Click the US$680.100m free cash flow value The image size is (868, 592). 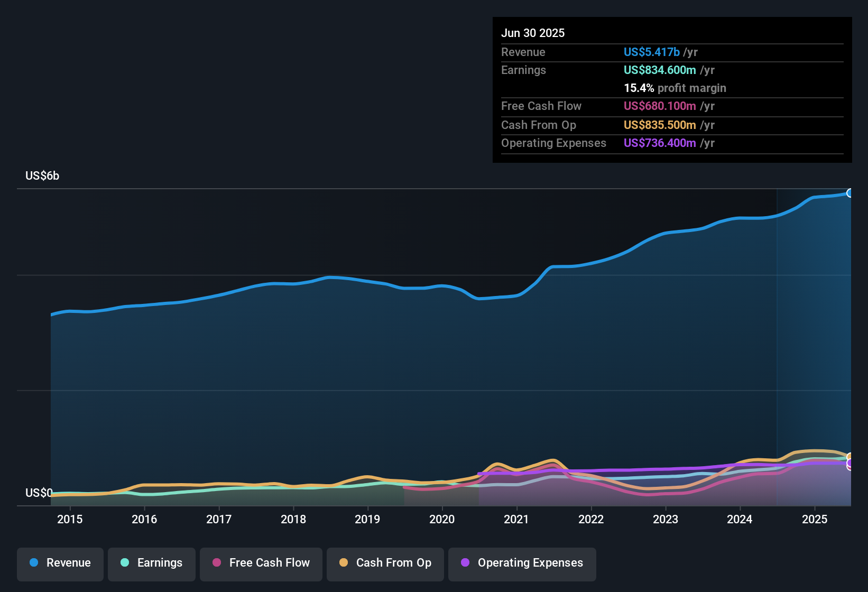tap(660, 106)
